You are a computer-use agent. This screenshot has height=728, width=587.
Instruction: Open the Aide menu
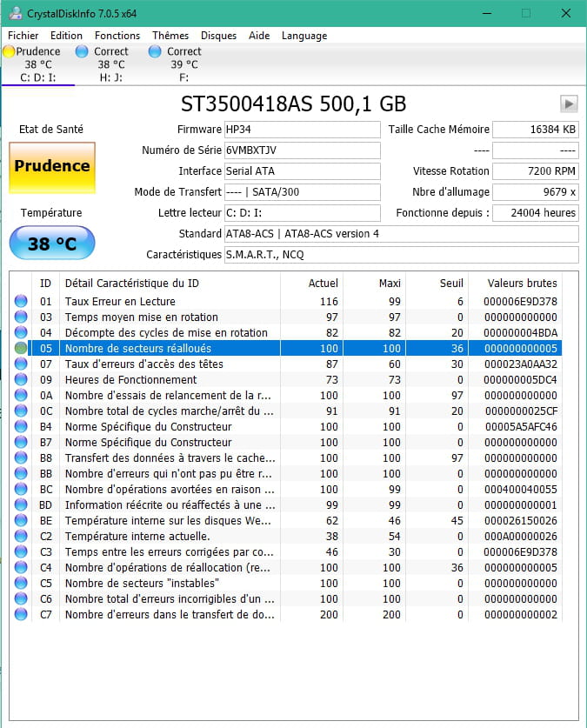pos(259,36)
